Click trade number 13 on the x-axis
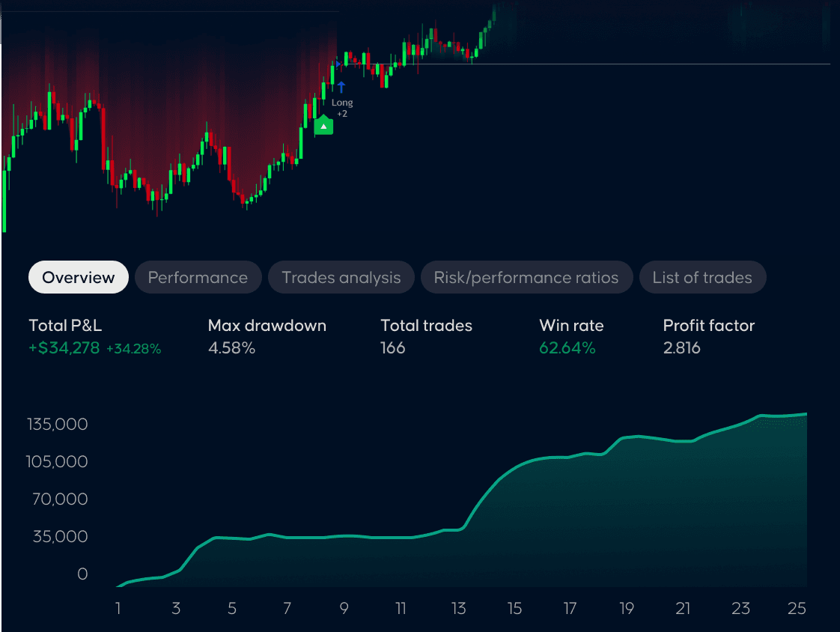Screen dimensions: 840x632 click(458, 609)
